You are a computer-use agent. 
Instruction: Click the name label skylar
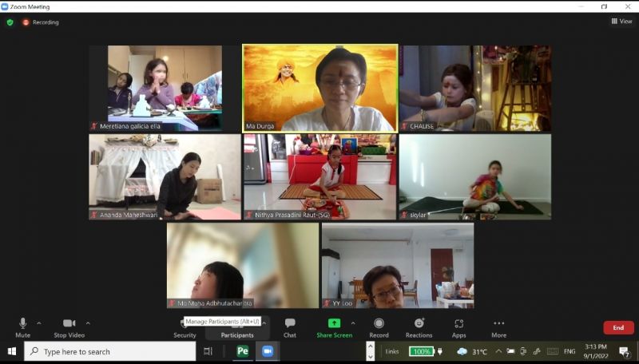point(418,215)
